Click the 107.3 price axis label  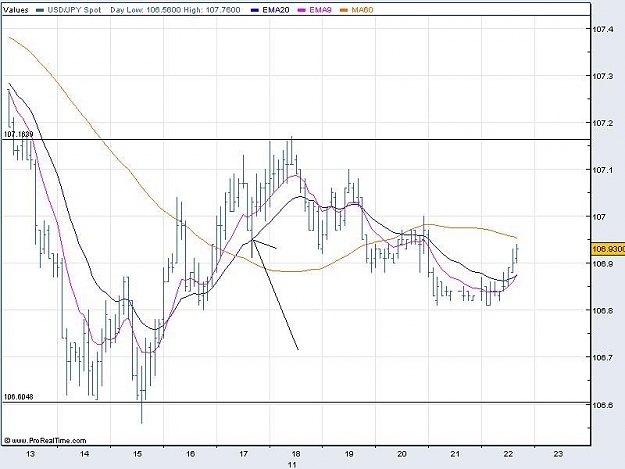pos(603,76)
